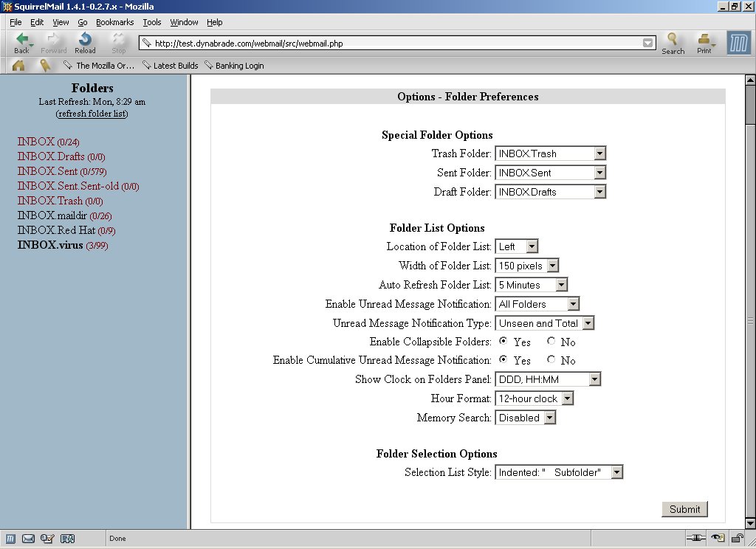This screenshot has width=756, height=549.
Task: Click the Search magnifier icon
Action: [672, 39]
